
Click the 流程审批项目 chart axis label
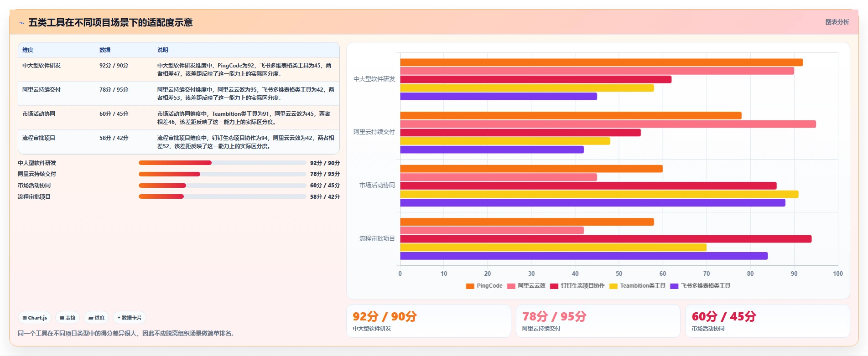point(377,239)
